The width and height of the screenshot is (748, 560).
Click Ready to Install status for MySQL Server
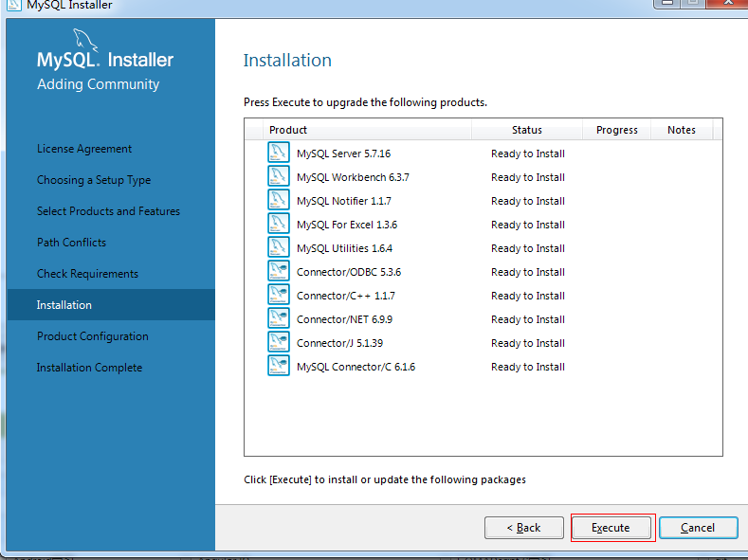528,154
